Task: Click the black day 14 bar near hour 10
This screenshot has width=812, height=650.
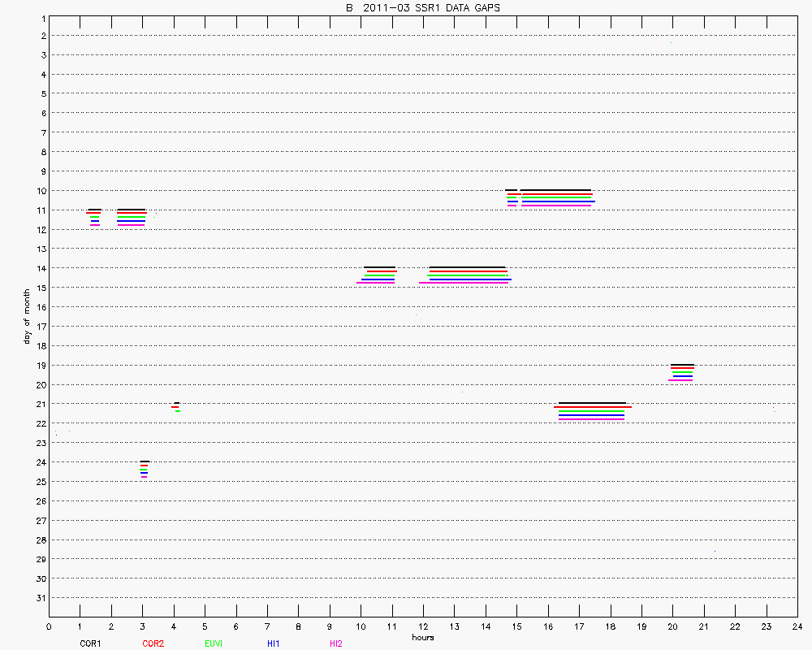Action: pos(379,267)
